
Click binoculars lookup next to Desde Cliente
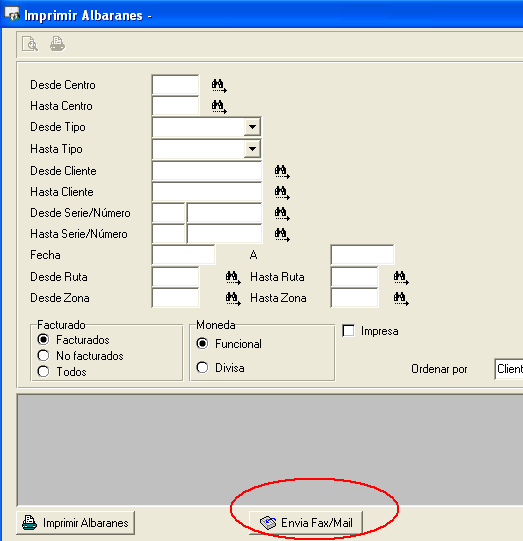point(282,171)
